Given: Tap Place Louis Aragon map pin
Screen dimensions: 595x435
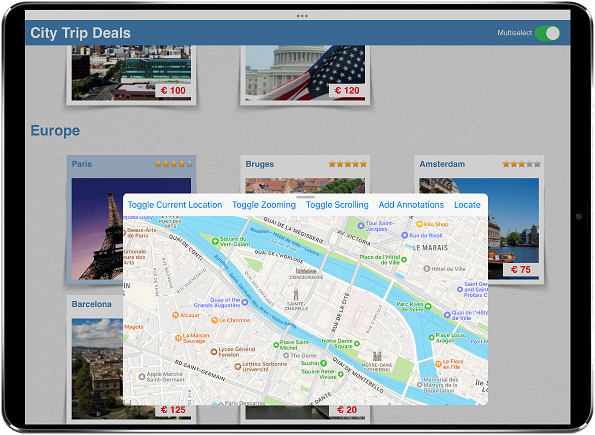Looking at the screenshot, I should [x=431, y=337].
